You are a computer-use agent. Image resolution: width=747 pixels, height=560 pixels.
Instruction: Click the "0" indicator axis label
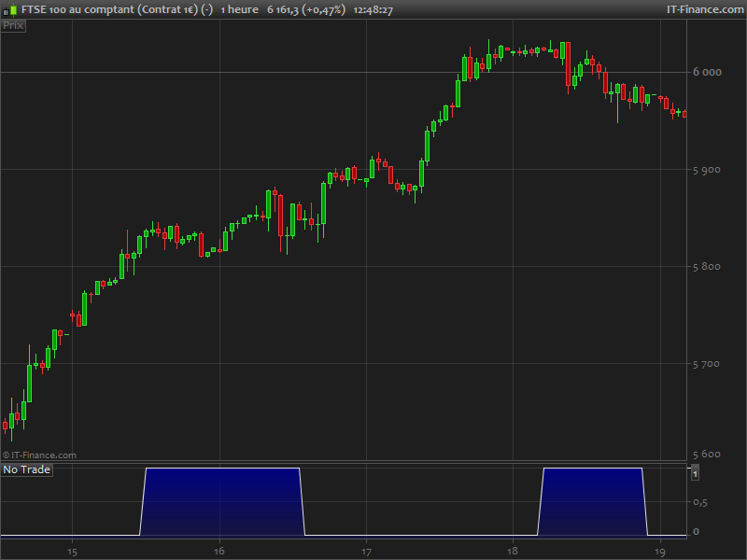tap(696, 531)
